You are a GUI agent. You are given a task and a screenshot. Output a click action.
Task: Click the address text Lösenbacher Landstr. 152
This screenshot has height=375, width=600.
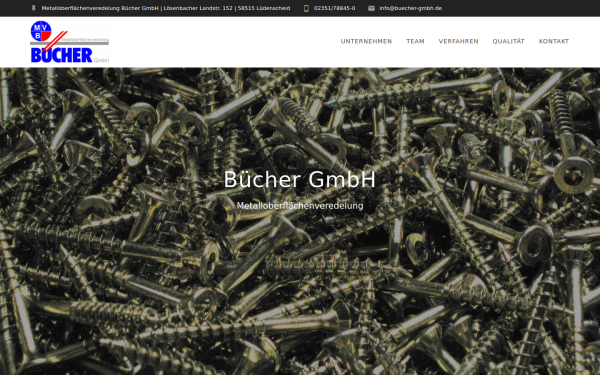coord(198,8)
